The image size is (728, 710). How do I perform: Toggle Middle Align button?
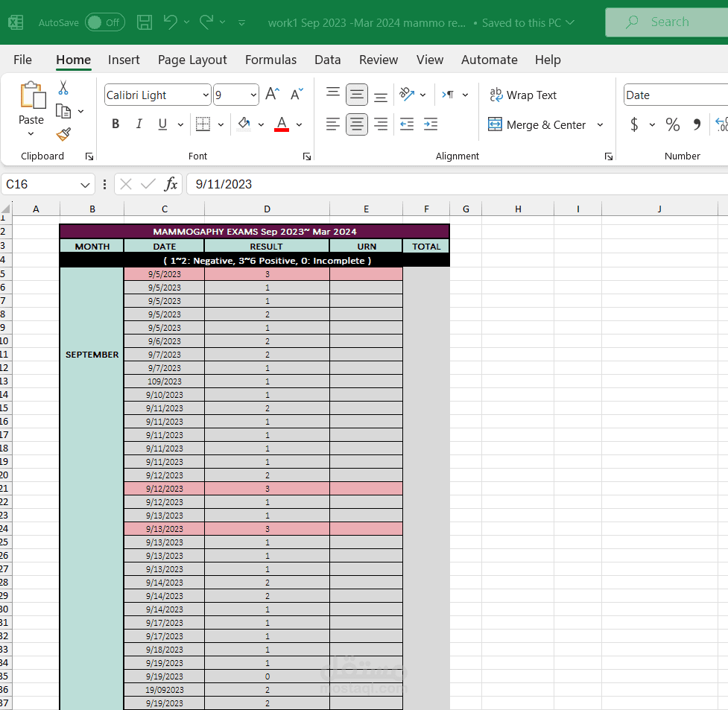pyautogui.click(x=357, y=95)
